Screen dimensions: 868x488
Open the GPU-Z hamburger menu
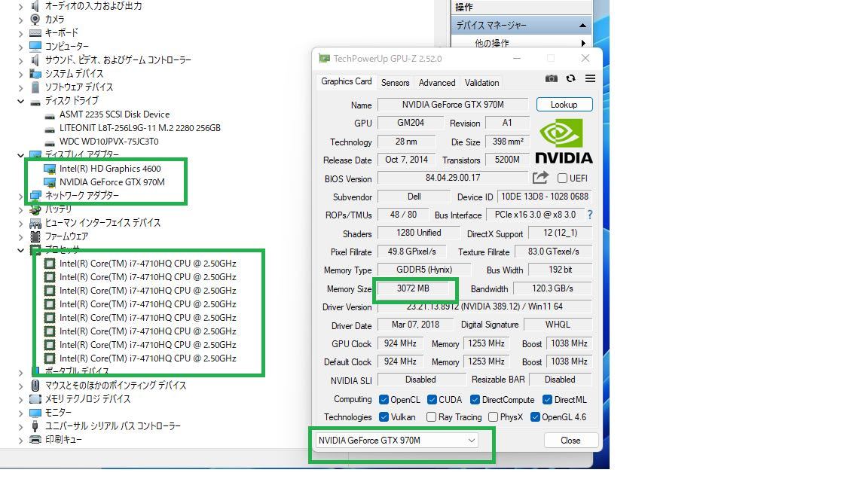[590, 79]
